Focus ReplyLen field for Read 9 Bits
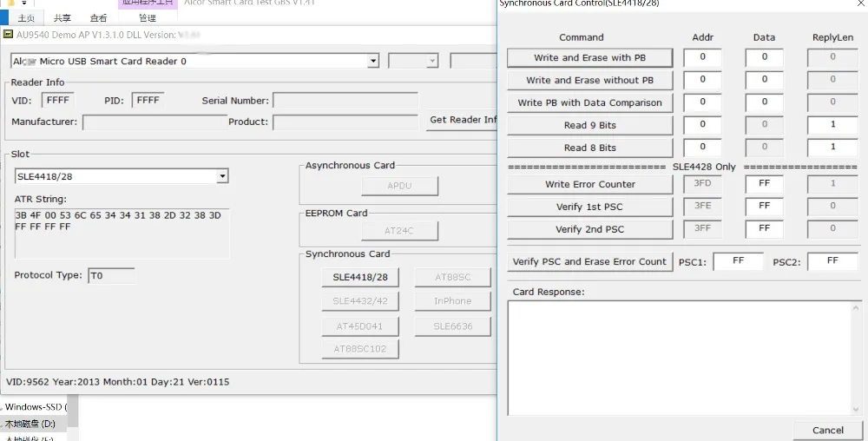The height and width of the screenshot is (441, 868). click(x=832, y=126)
